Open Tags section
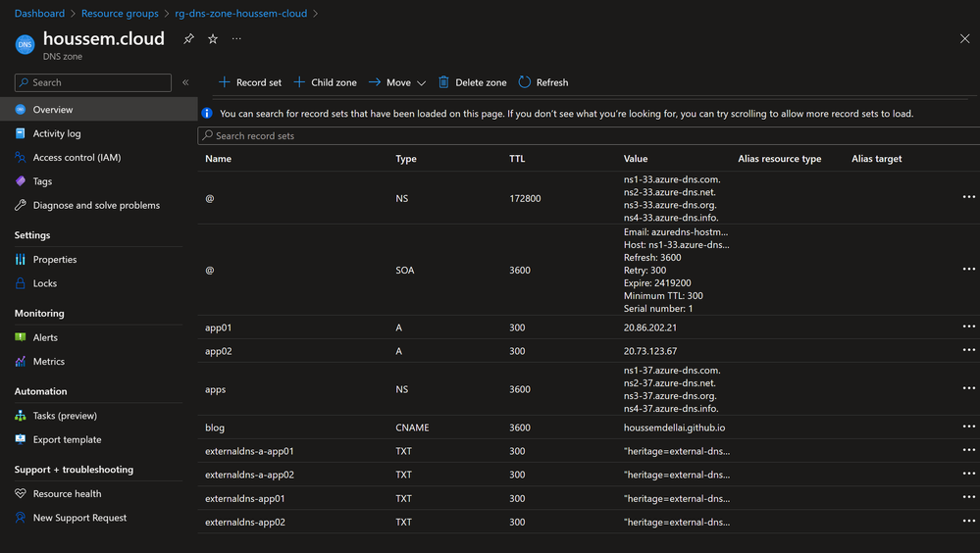 pyautogui.click(x=42, y=181)
